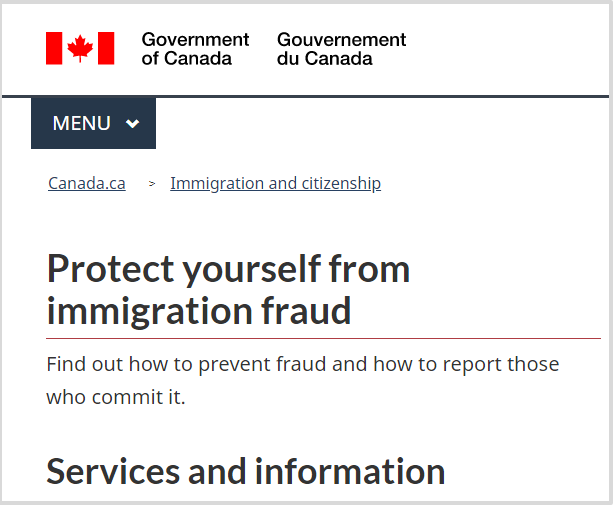This screenshot has height=505, width=613.
Task: Click the dark divider line under the header
Action: tap(306, 96)
